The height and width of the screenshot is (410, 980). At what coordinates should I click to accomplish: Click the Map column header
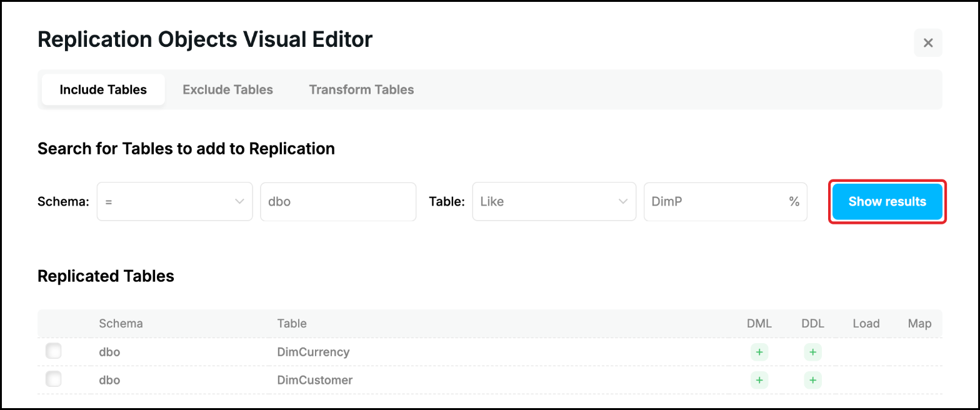(x=919, y=323)
